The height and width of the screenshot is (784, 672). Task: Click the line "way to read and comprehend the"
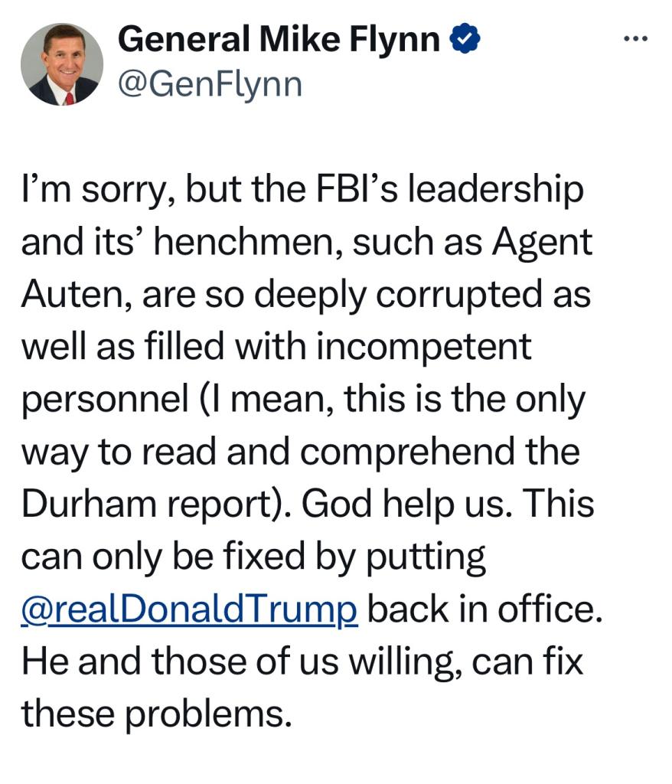tap(299, 452)
